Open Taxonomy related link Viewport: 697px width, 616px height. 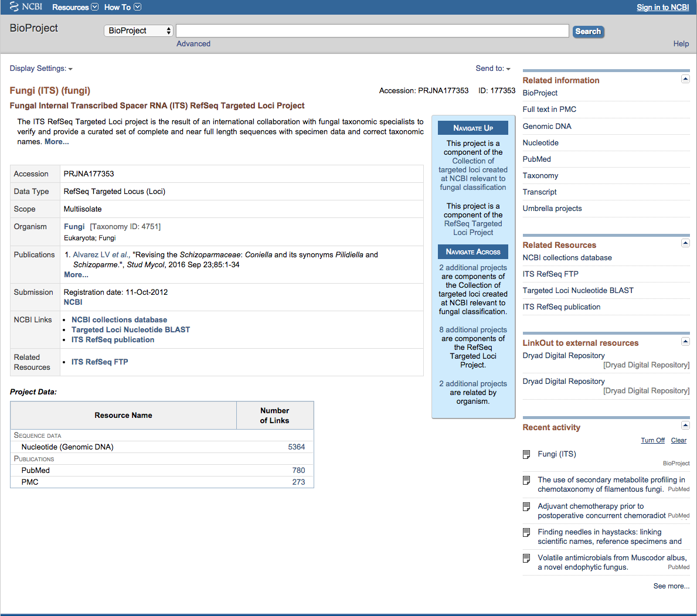click(540, 176)
